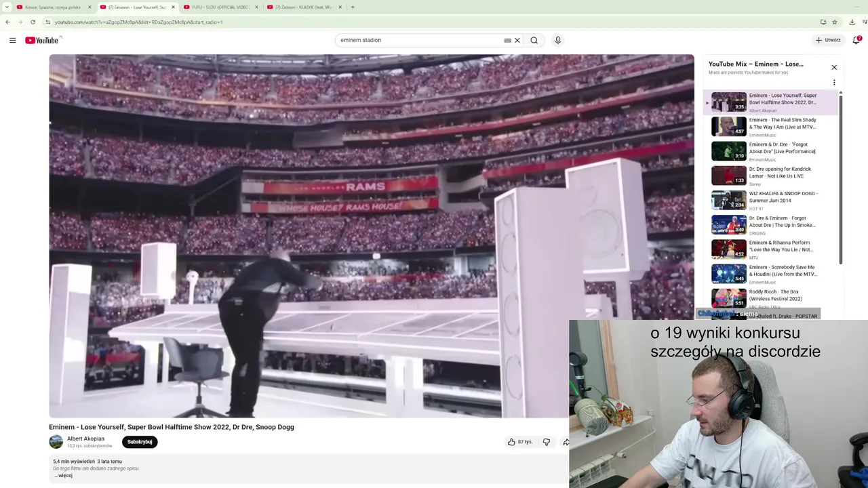This screenshot has height=488, width=868.
Task: Click the share arrow icon
Action: click(566, 442)
